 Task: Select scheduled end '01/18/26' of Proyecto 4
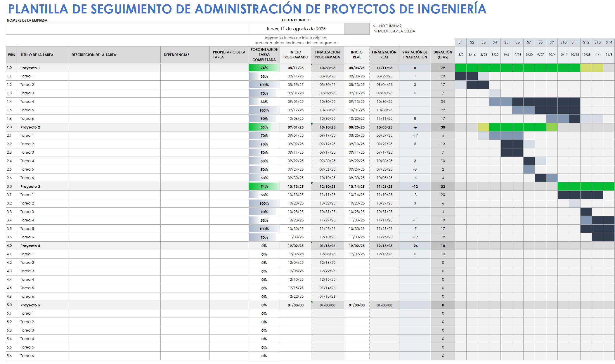[x=328, y=246]
